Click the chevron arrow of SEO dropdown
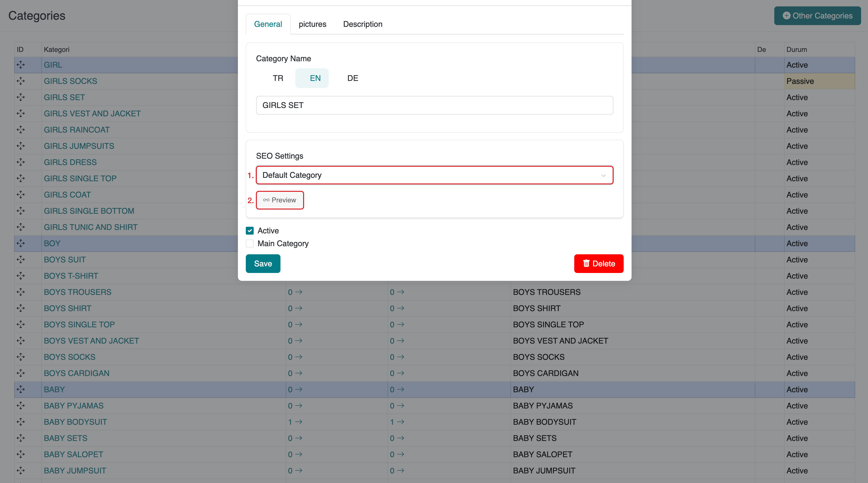 point(603,176)
